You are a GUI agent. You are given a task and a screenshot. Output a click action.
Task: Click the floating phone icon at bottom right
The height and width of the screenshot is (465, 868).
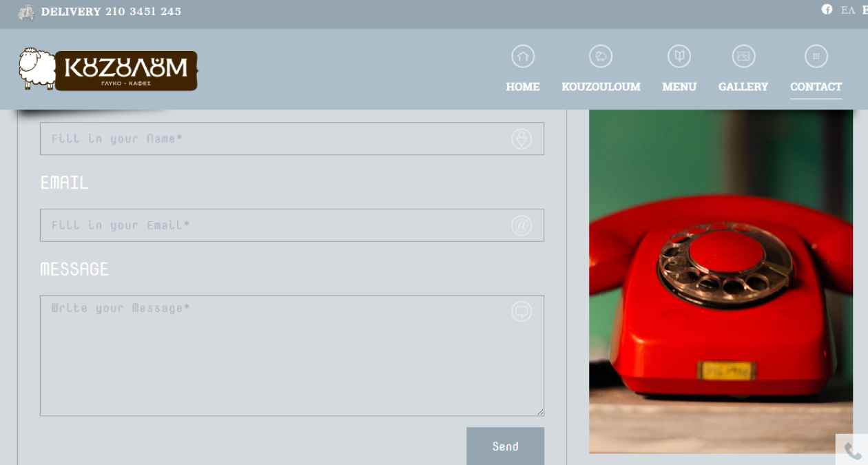tap(853, 451)
